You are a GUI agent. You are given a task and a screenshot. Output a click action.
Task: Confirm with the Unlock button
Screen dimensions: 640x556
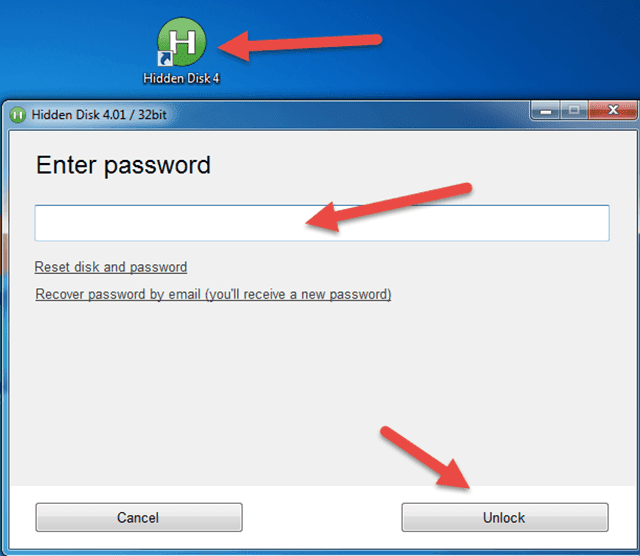(505, 517)
